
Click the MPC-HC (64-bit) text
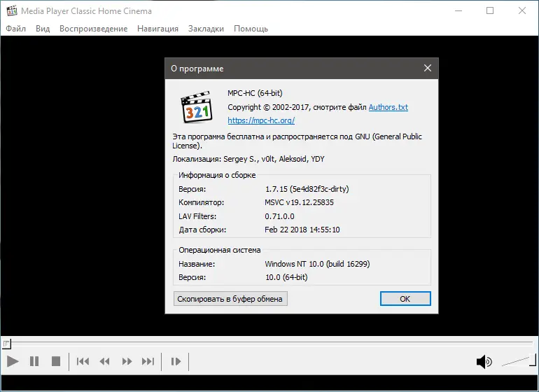click(255, 93)
